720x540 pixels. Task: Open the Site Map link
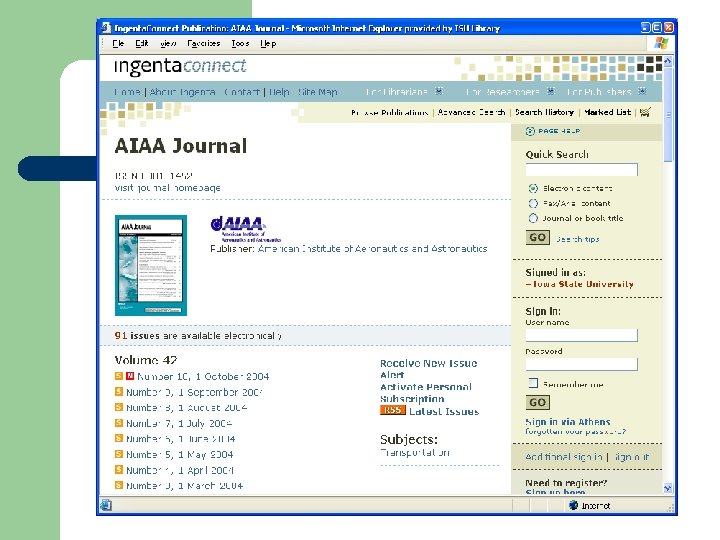[x=317, y=92]
